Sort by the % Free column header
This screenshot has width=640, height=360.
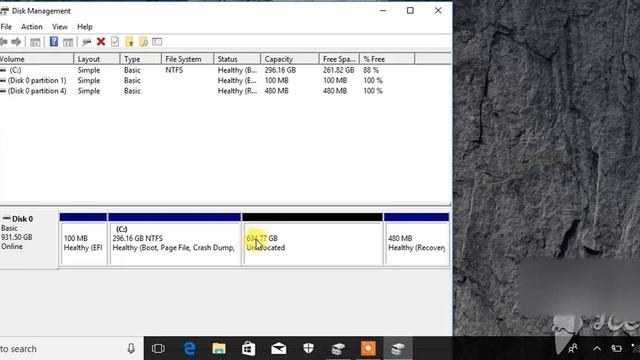tap(387, 59)
